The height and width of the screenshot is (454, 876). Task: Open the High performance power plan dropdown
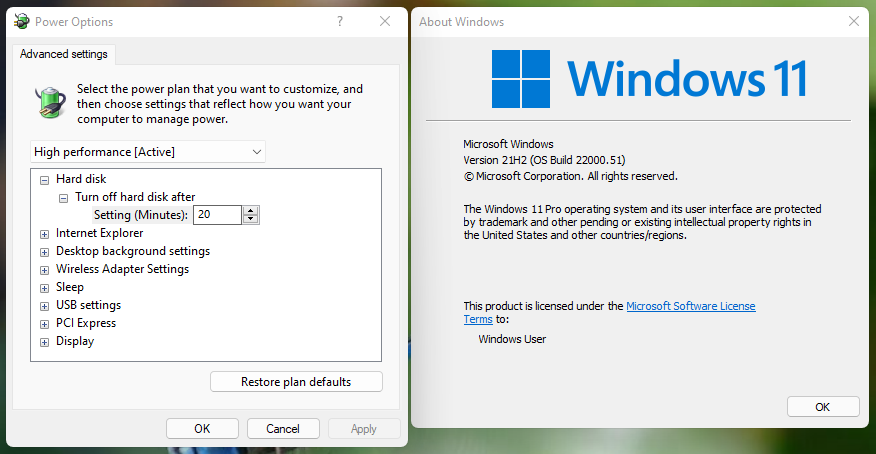(147, 152)
